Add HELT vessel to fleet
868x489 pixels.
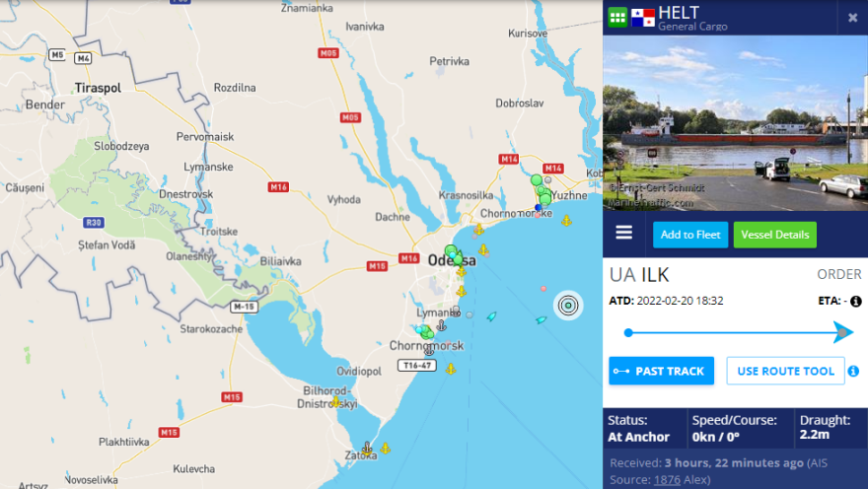[690, 235]
